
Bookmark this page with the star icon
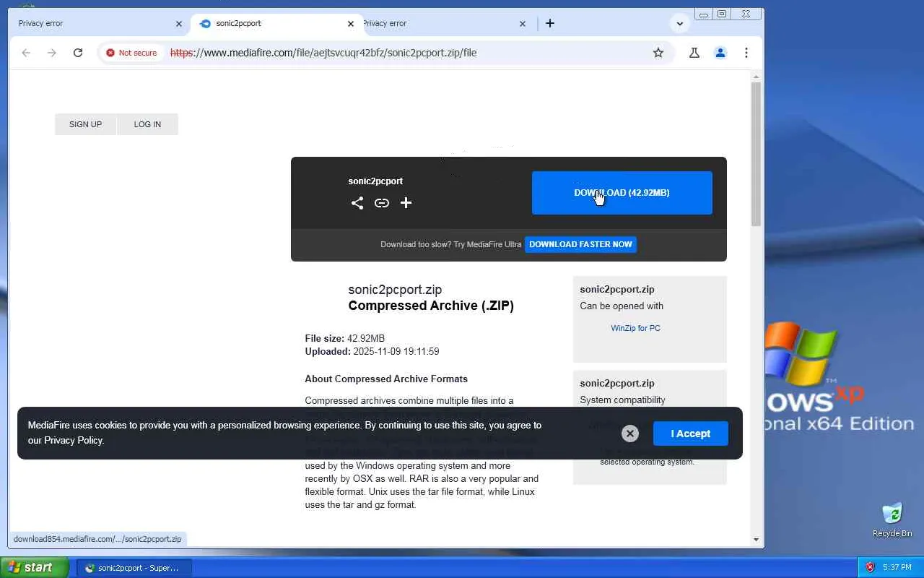(658, 53)
